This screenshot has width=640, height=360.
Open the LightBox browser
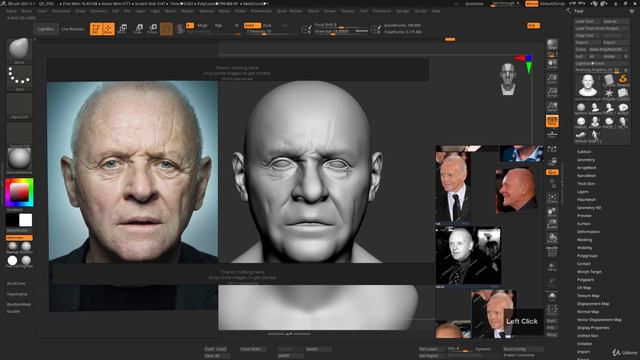46,29
